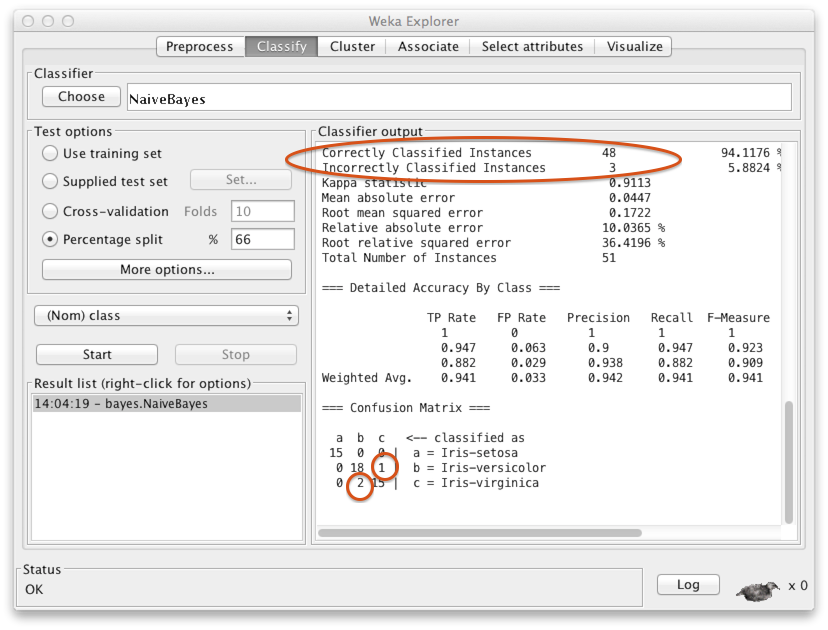Click the Choose classifier button
This screenshot has height=630, width=828.
pos(81,97)
